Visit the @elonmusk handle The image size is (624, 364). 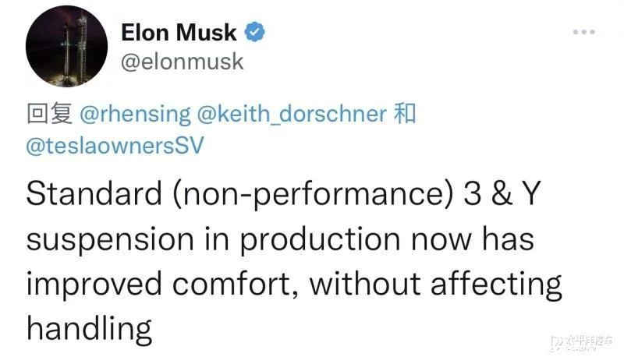coord(183,61)
